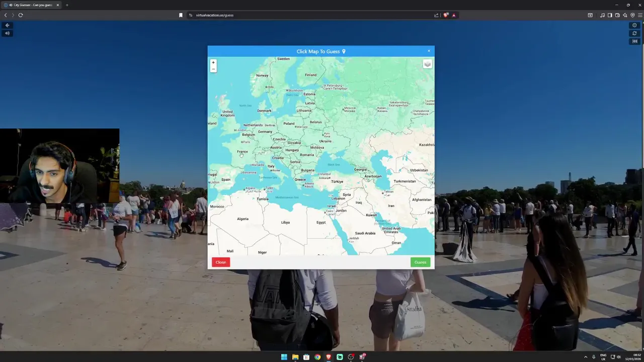This screenshot has width=644, height=362.
Task: Click Türkiye on the map
Action: point(337,182)
